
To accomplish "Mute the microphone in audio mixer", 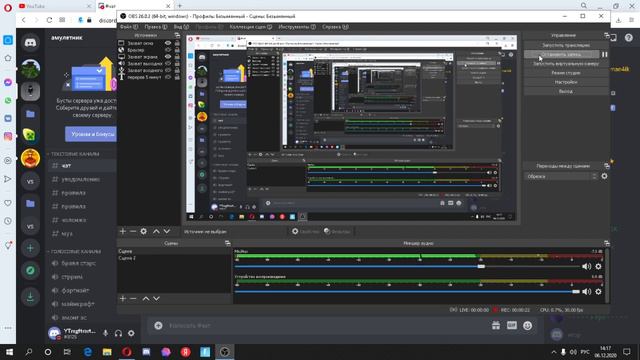I will point(587,267).
